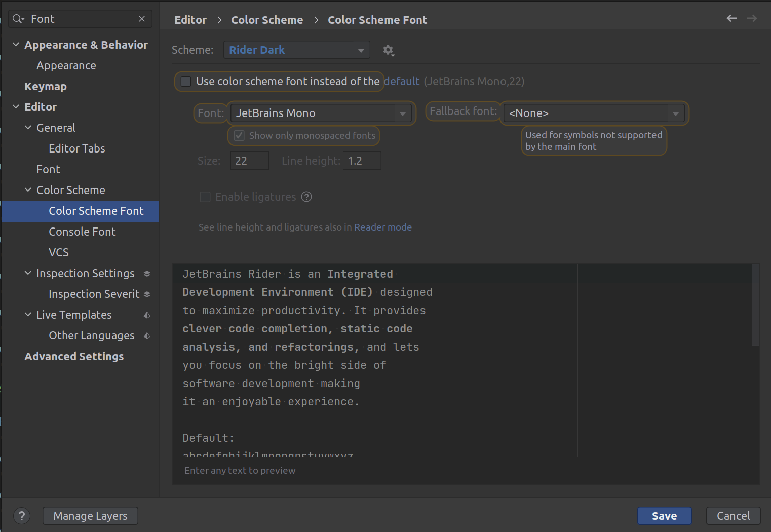Screen dimensions: 771x532
Task: Collapse the Live Templates node
Action: coord(28,315)
